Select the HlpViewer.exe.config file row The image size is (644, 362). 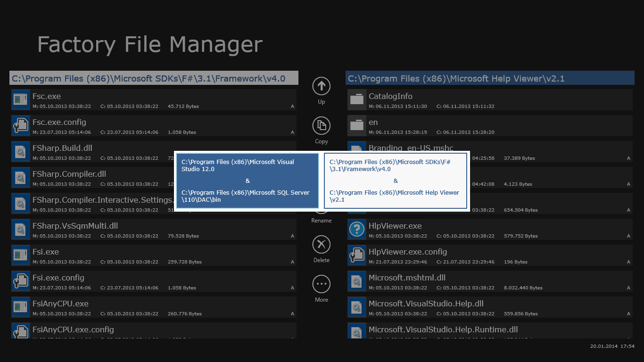[490, 255]
